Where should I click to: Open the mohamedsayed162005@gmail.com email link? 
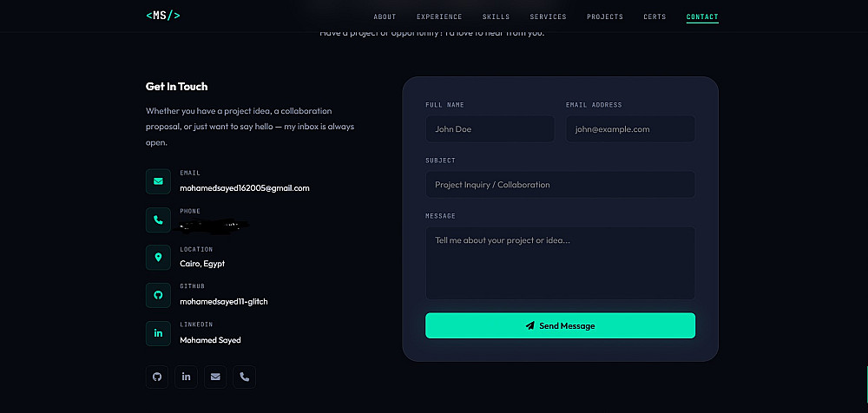[x=245, y=187]
